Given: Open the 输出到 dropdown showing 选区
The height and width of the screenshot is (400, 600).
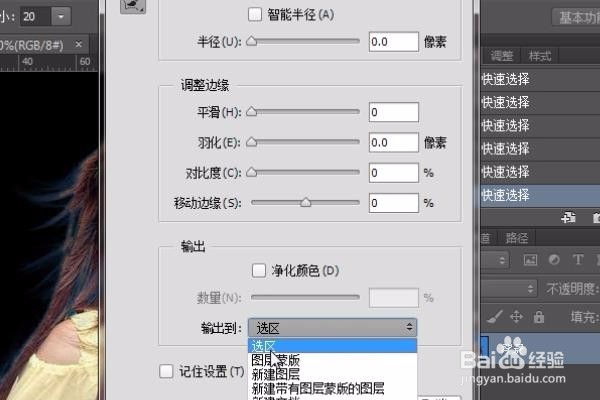Looking at the screenshot, I should [333, 328].
